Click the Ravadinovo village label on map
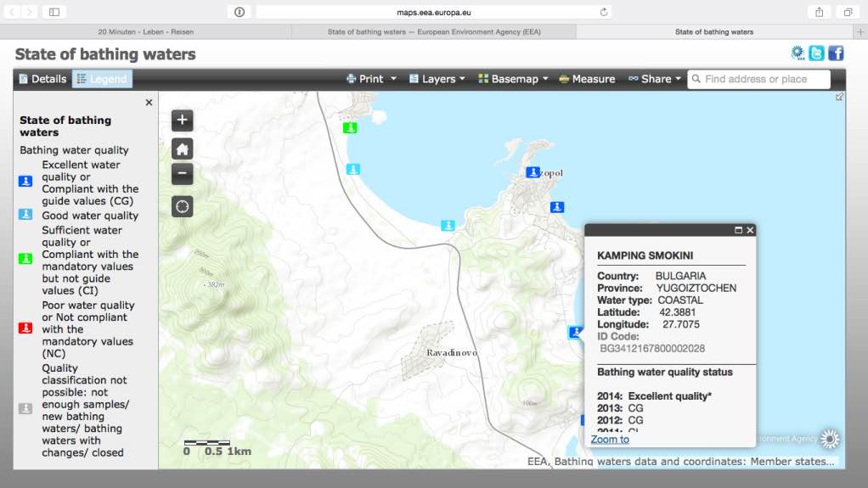868x488 pixels. pos(452,352)
